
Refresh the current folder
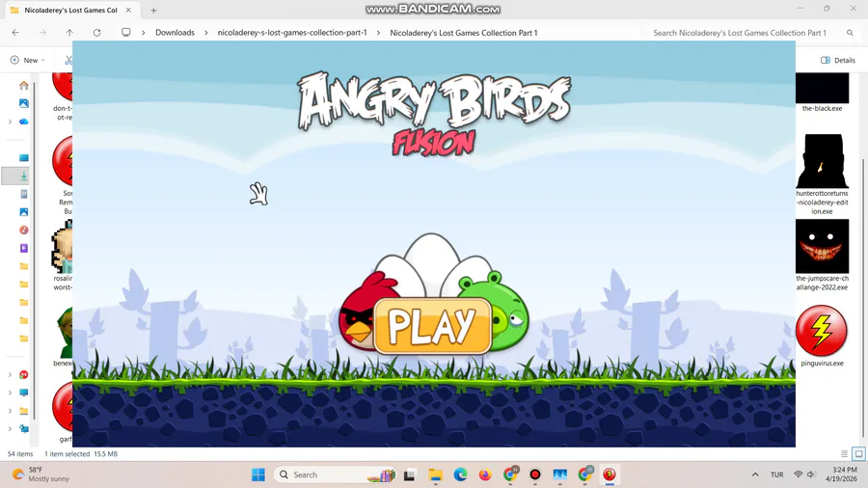[x=96, y=33]
